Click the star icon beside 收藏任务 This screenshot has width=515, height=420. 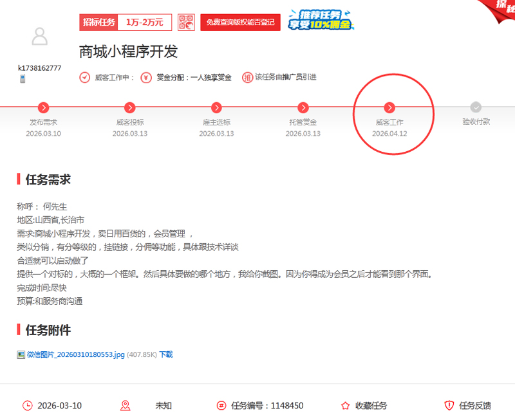(346, 406)
